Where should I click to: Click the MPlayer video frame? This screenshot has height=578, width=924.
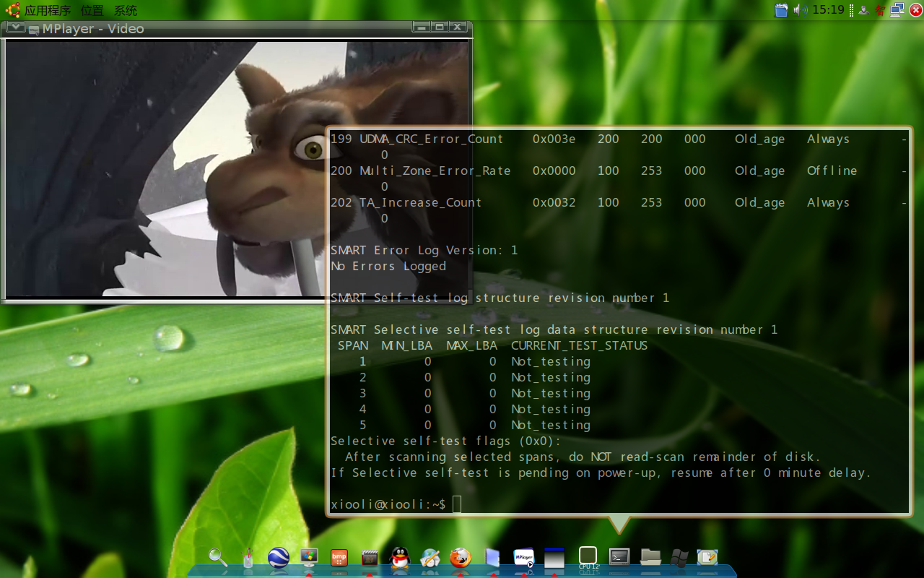click(237, 168)
